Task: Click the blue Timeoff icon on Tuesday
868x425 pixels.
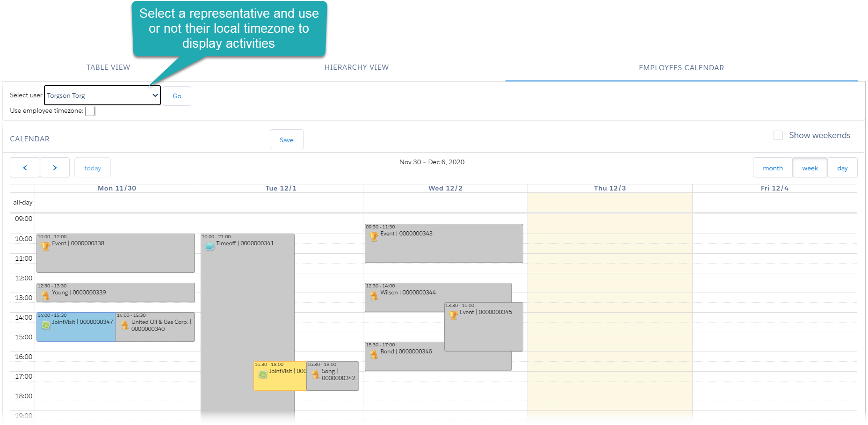Action: 210,246
